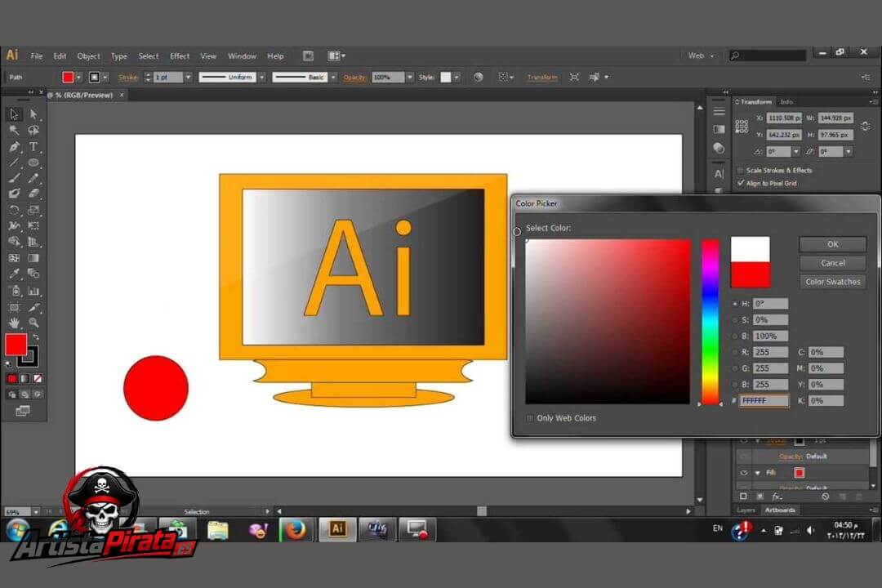Select the Shape Builder tool
Image resolution: width=882 pixels, height=588 pixels.
[x=14, y=242]
